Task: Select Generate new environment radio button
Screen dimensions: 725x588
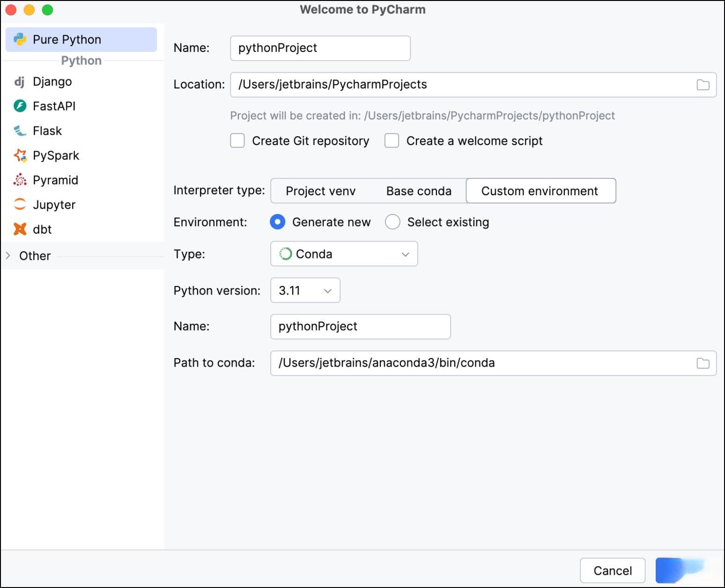Action: point(278,222)
